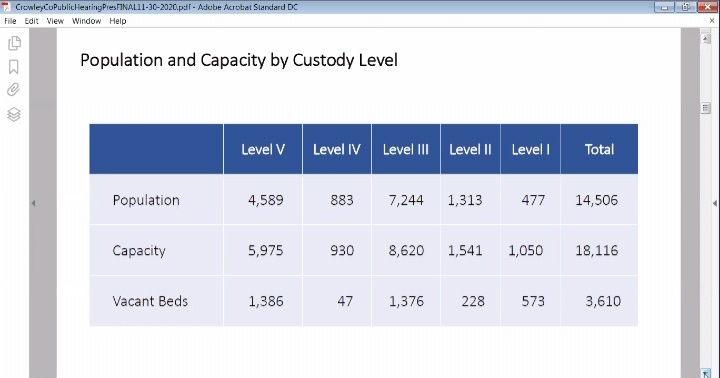Screen dimensions: 720x378
Task: Click population value 1,313
Action: pos(465,200)
